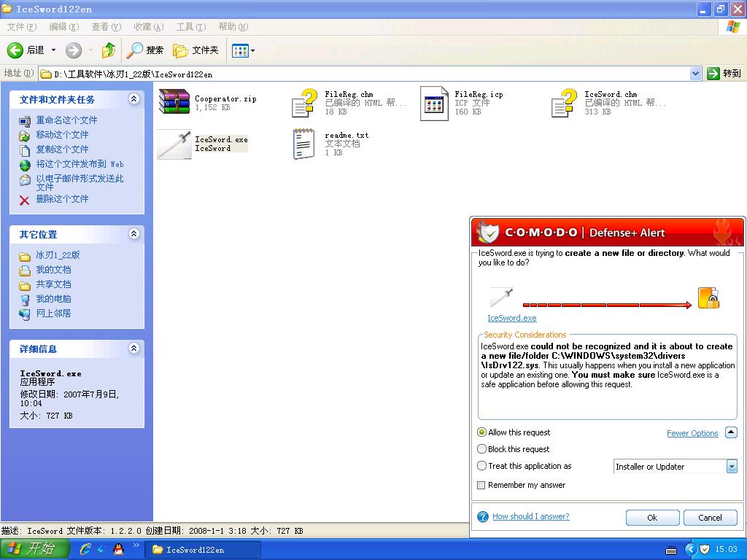Open the Start (开始) button
The width and height of the screenshot is (747, 560).
(34, 549)
